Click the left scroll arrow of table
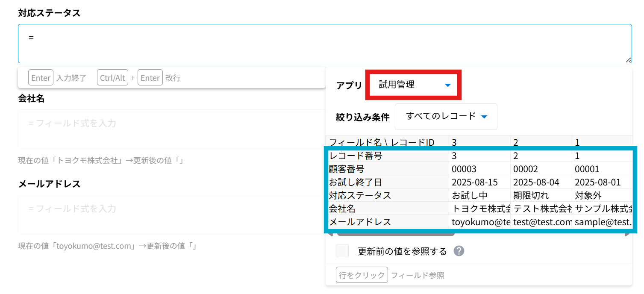Image resolution: width=644 pixels, height=294 pixels. [x=330, y=234]
